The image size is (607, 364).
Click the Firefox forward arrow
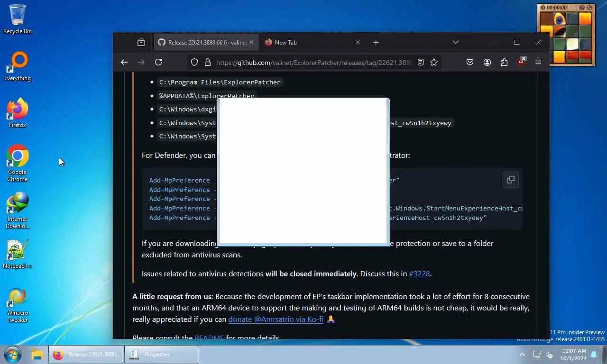(x=141, y=62)
